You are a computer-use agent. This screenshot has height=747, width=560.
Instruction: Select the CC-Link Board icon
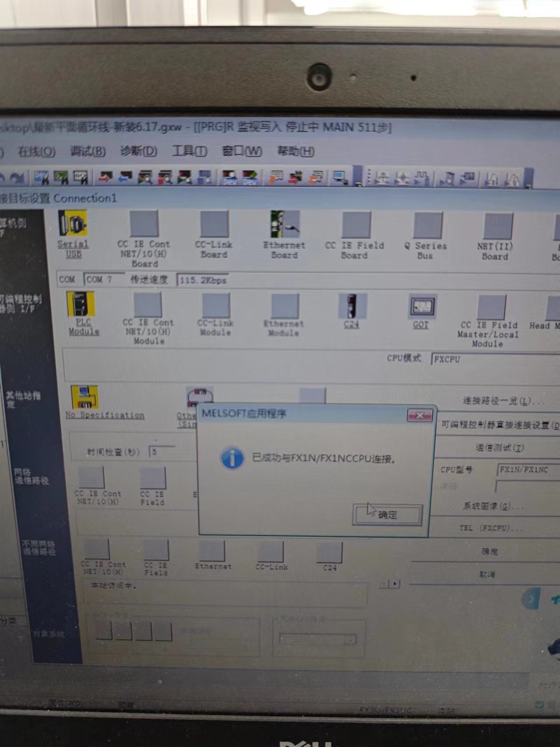coord(214,225)
